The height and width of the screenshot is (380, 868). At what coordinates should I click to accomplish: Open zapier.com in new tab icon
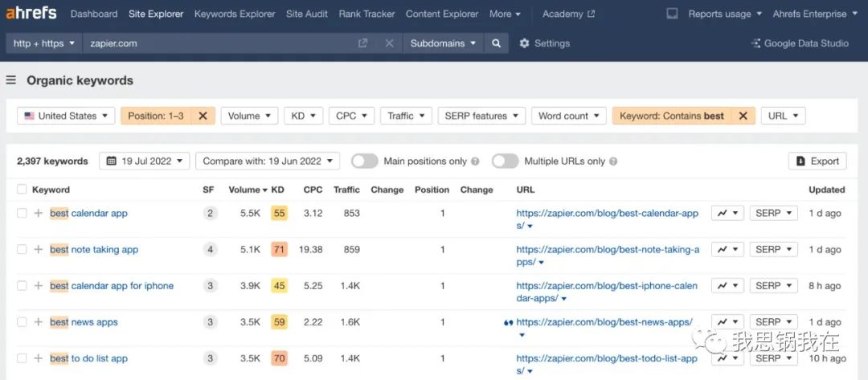[x=362, y=43]
